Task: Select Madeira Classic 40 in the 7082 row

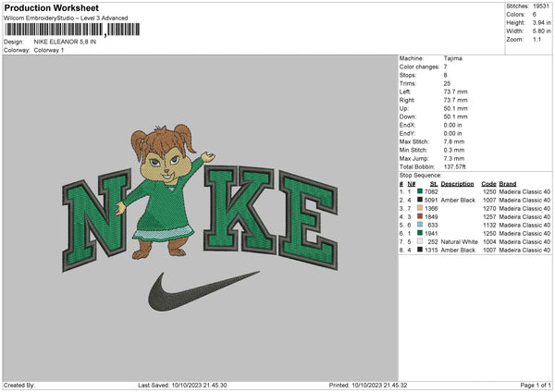Action: 524,191
